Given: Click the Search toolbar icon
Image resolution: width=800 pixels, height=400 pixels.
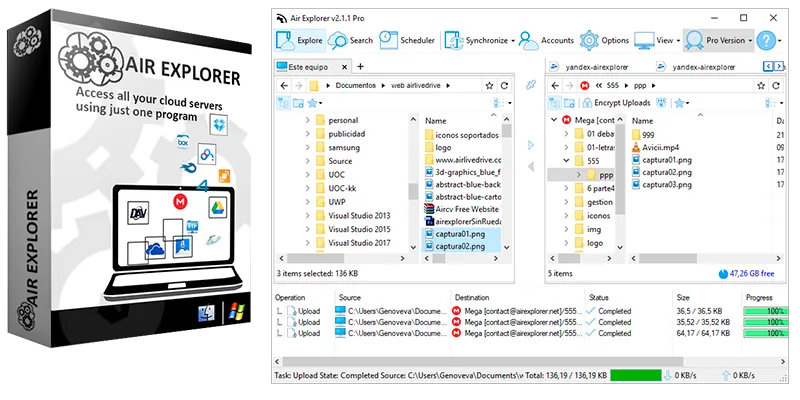Looking at the screenshot, I should [350, 40].
